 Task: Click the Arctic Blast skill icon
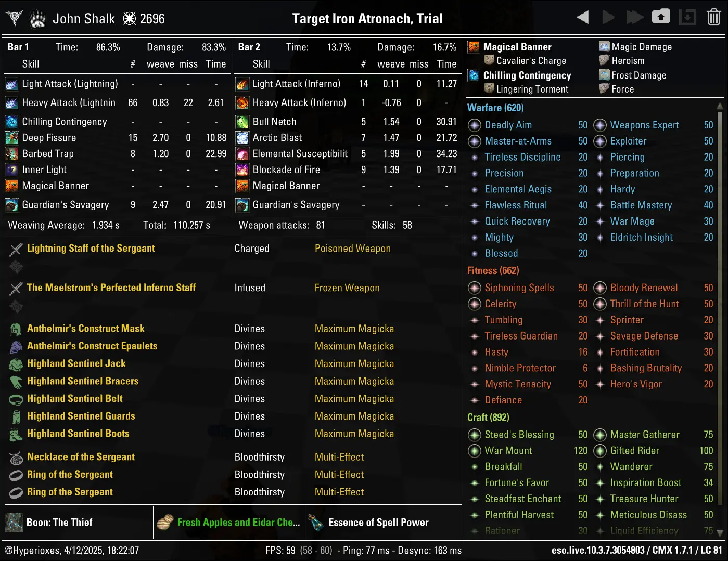[242, 138]
